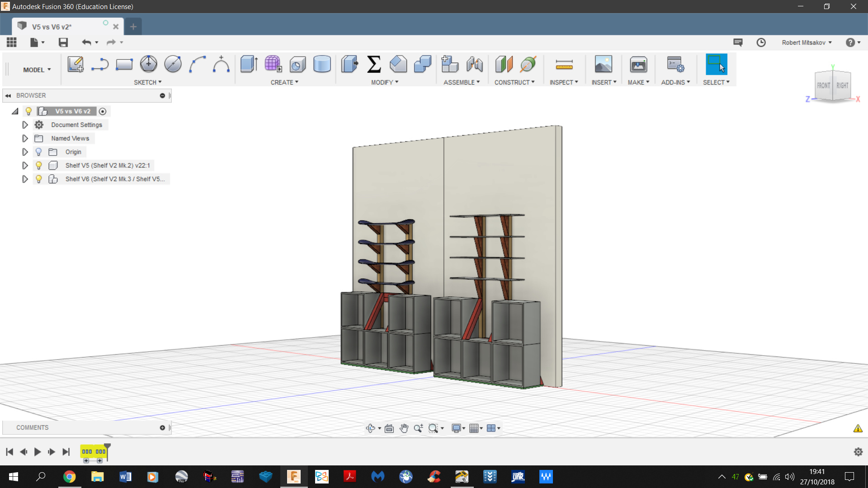Jump to the timeline beginning
The height and width of the screenshot is (488, 868).
click(x=9, y=452)
